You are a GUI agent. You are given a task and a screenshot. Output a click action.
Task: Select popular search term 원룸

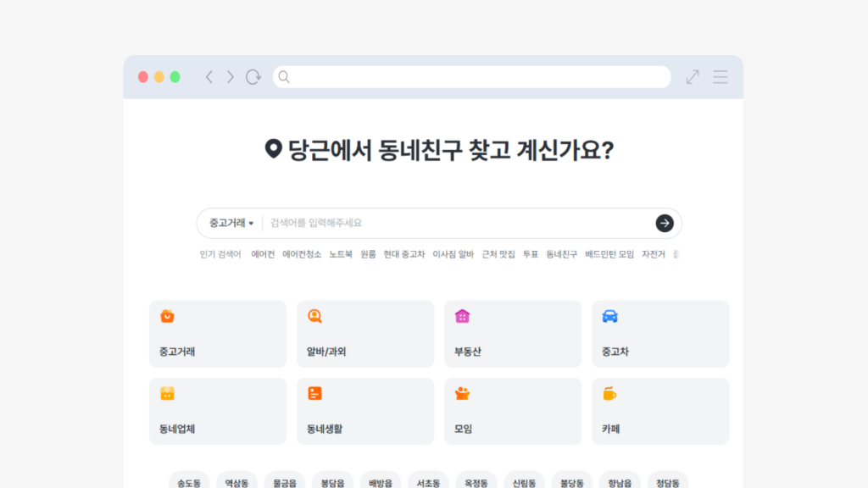coord(368,254)
